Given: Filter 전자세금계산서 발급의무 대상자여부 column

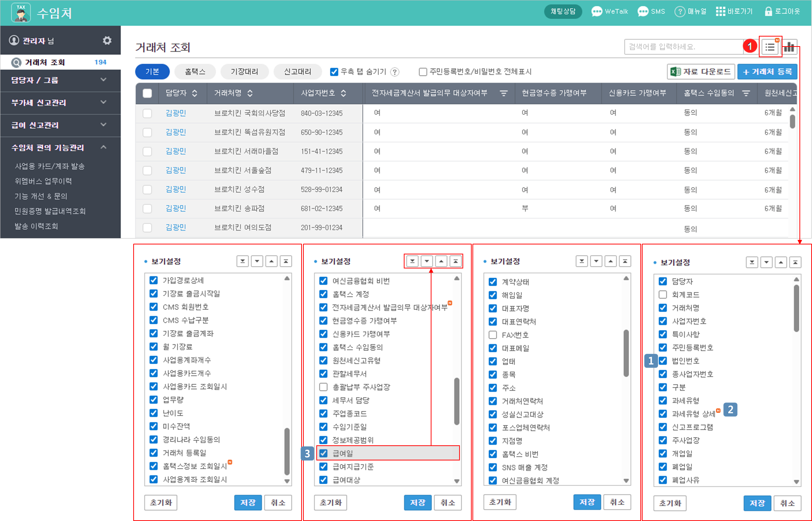Looking at the screenshot, I should (x=503, y=93).
